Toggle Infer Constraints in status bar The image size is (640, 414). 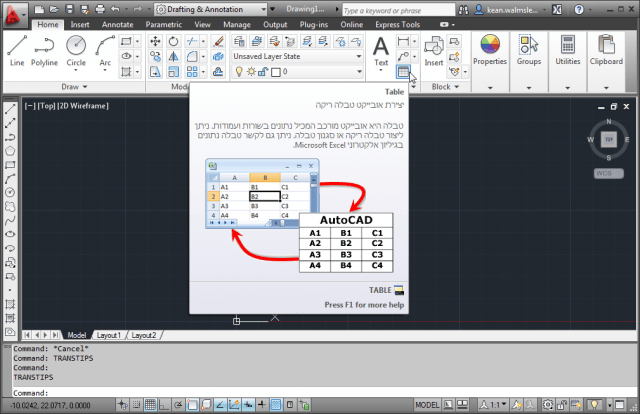coord(122,405)
